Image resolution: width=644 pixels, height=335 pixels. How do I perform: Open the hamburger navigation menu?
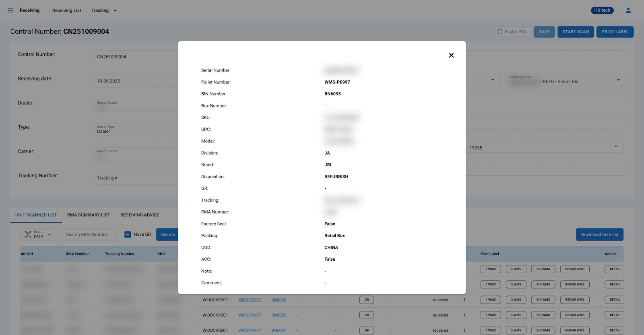(x=10, y=10)
